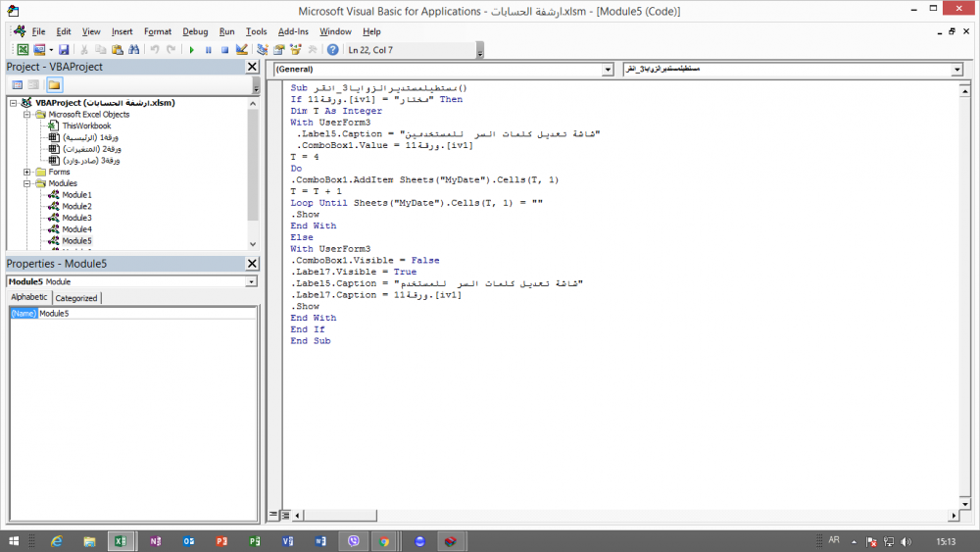Screen dimensions: 980x552
Task: Open the Help menu
Action: [x=371, y=32]
